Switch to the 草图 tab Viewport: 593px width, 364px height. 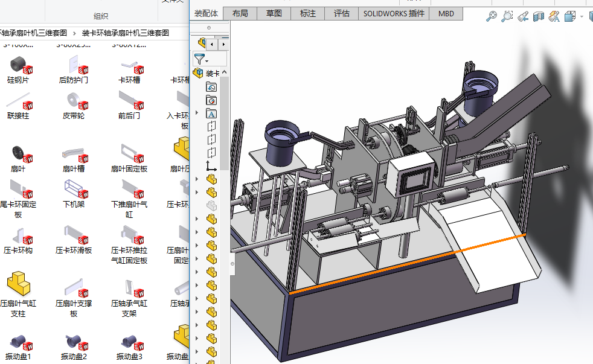[274, 13]
